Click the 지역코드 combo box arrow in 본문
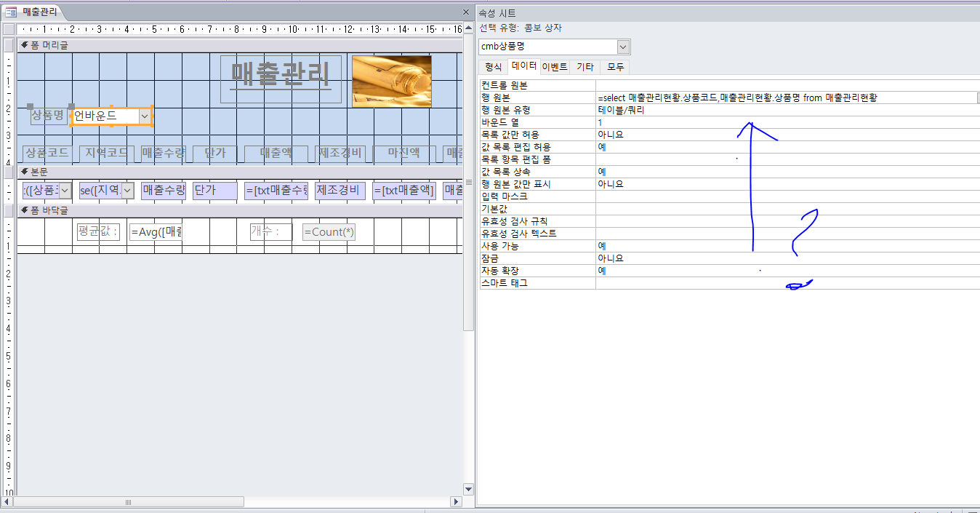This screenshot has height=513, width=980. [128, 191]
